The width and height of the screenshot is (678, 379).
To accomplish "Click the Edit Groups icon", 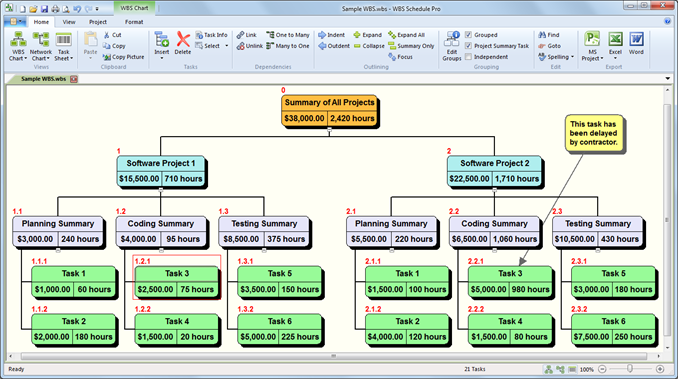I will [x=452, y=39].
